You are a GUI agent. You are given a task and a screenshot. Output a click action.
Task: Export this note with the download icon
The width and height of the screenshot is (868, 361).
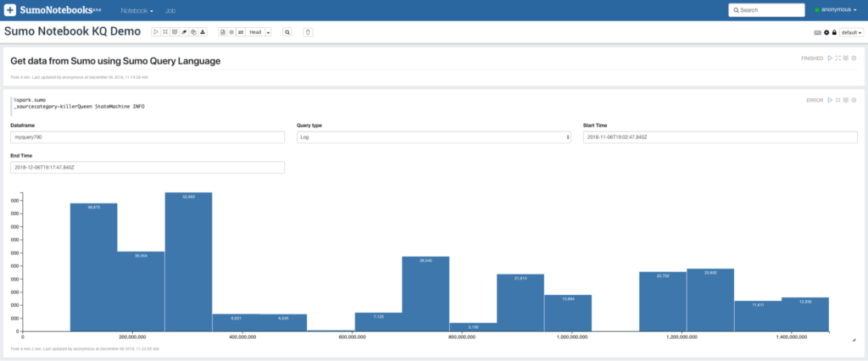(203, 32)
